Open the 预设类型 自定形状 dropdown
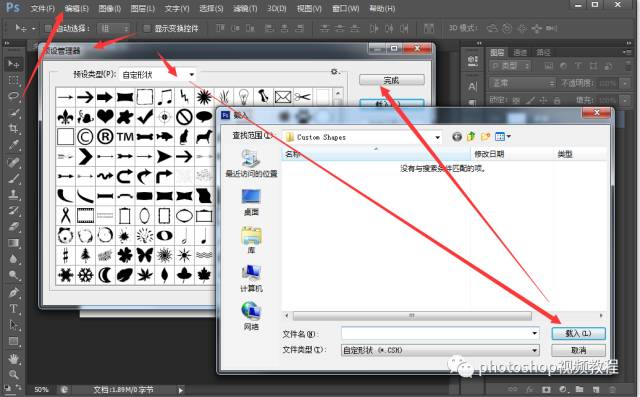The height and width of the screenshot is (397, 640). (x=158, y=75)
